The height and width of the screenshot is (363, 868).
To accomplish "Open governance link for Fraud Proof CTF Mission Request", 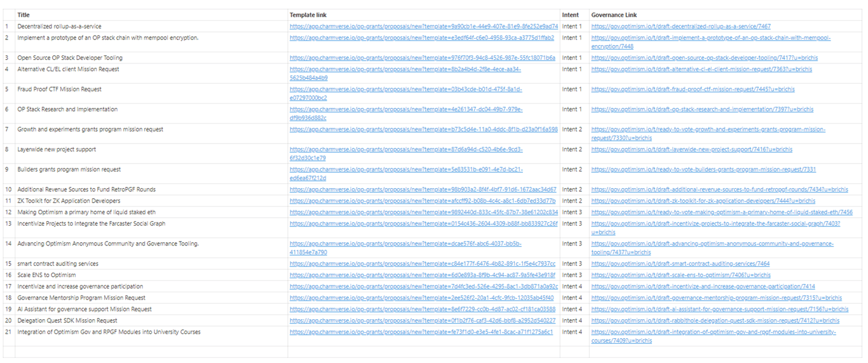I will click(x=693, y=90).
